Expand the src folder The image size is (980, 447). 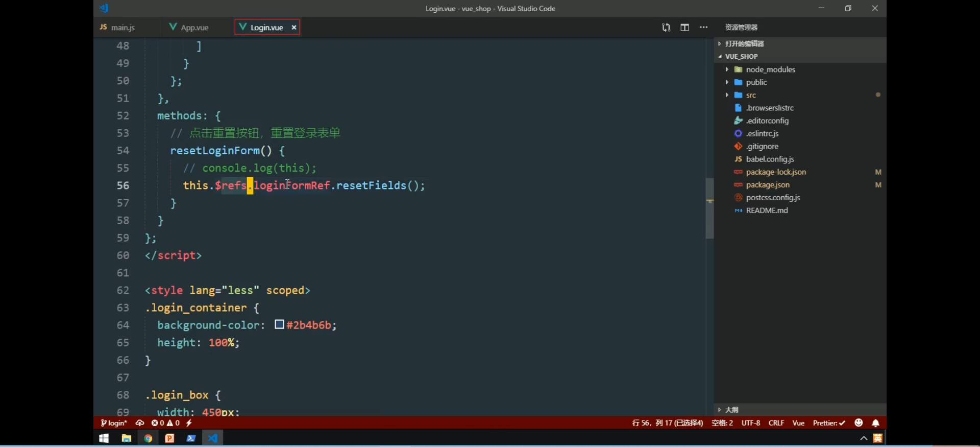coord(800,95)
